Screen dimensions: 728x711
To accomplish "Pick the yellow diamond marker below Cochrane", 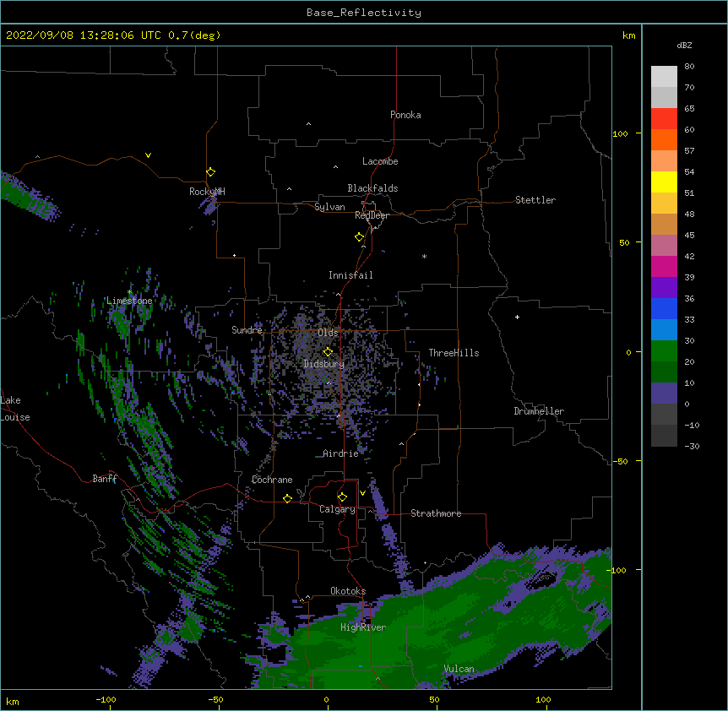I will click(287, 498).
